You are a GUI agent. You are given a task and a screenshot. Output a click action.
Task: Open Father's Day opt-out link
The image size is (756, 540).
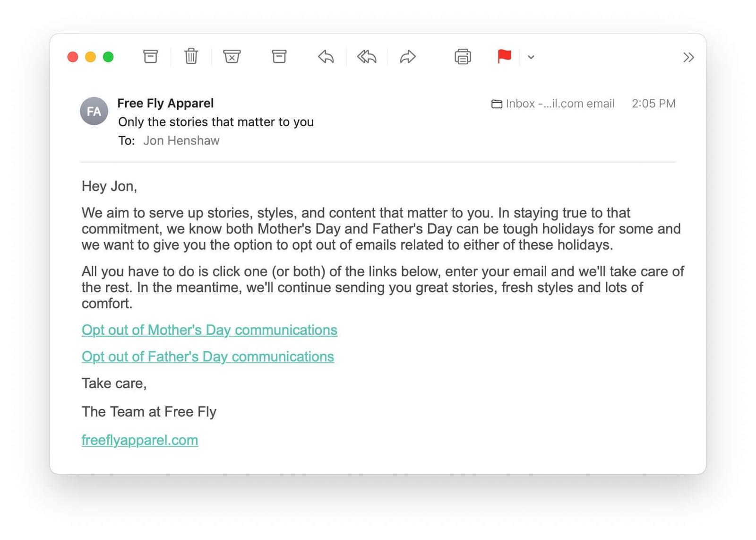[207, 357]
